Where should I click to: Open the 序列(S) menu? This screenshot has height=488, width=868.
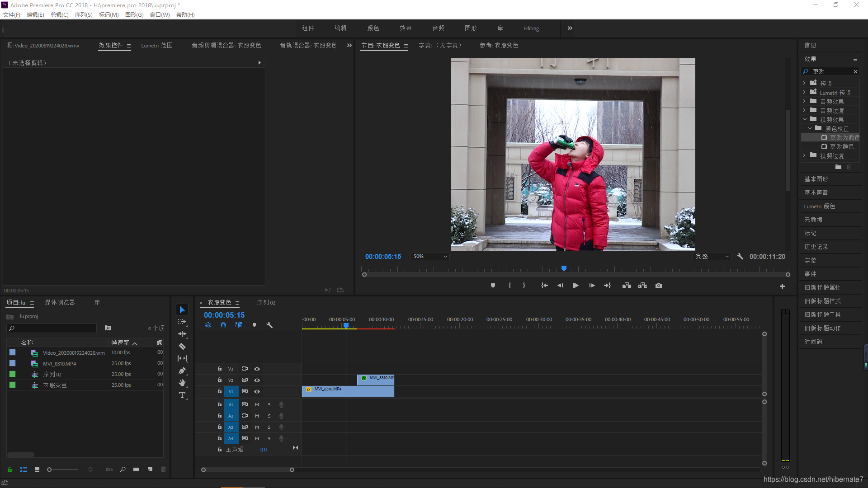[x=84, y=14]
